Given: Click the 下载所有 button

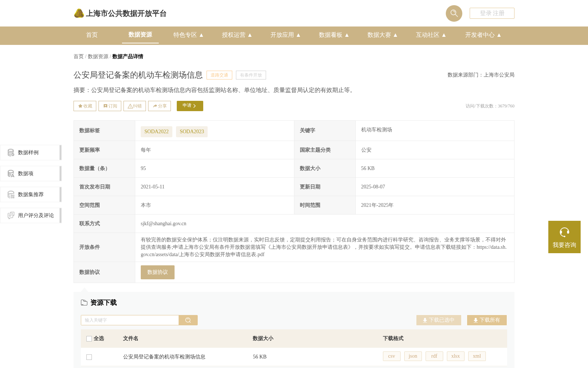Looking at the screenshot, I should [487, 320].
